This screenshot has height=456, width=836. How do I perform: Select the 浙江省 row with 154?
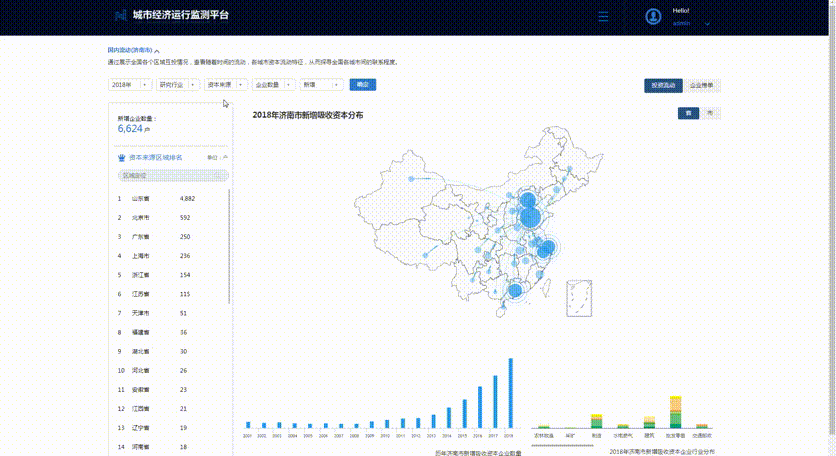point(171,275)
